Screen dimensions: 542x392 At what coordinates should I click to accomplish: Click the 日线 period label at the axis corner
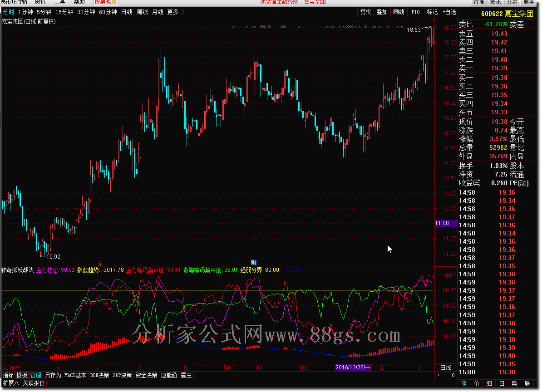point(446,368)
